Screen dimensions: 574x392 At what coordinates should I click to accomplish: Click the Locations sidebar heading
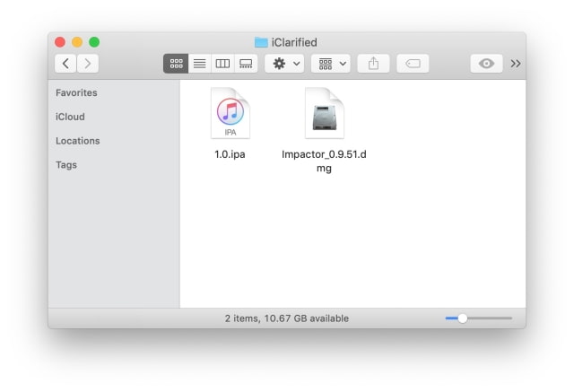click(77, 141)
